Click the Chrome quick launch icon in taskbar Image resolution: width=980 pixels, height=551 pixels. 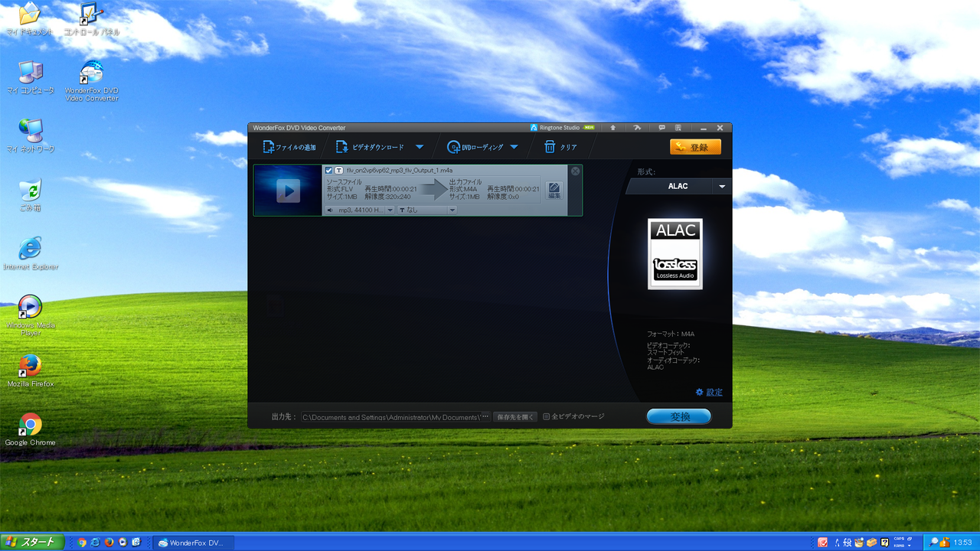coord(82,542)
